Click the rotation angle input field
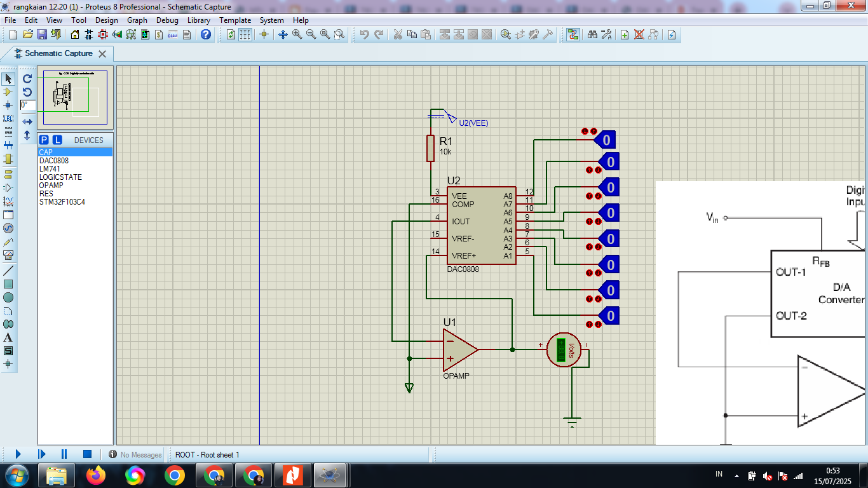Image resolution: width=868 pixels, height=488 pixels. [27, 105]
